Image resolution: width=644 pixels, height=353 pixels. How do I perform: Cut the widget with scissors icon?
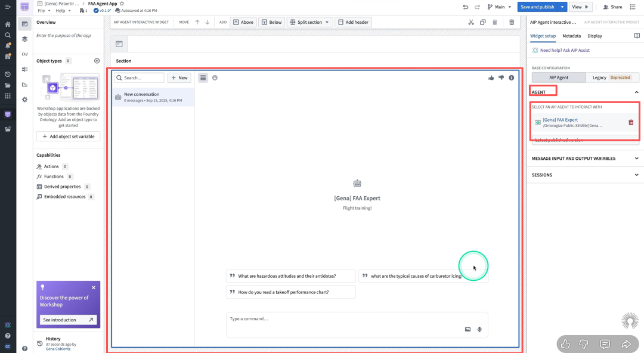[471, 22]
